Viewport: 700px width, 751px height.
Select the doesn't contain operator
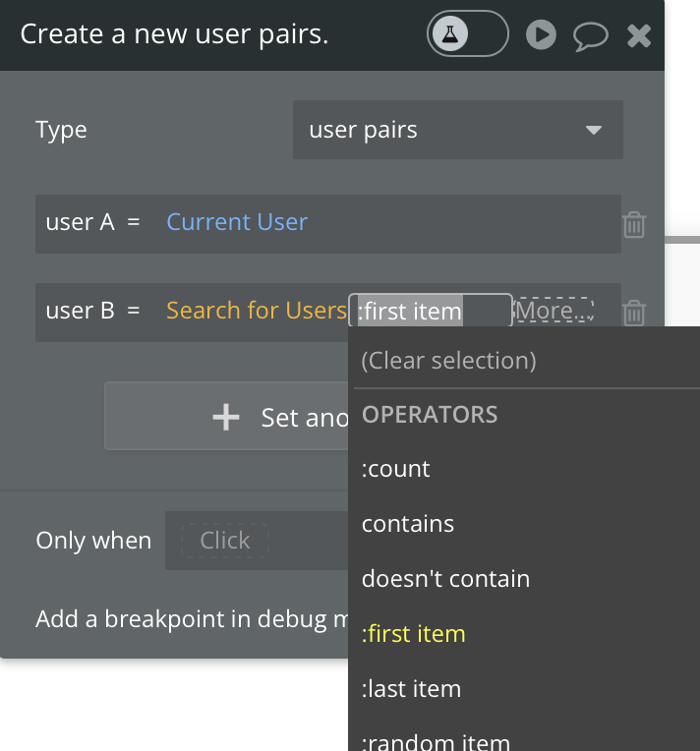pyautogui.click(x=445, y=579)
